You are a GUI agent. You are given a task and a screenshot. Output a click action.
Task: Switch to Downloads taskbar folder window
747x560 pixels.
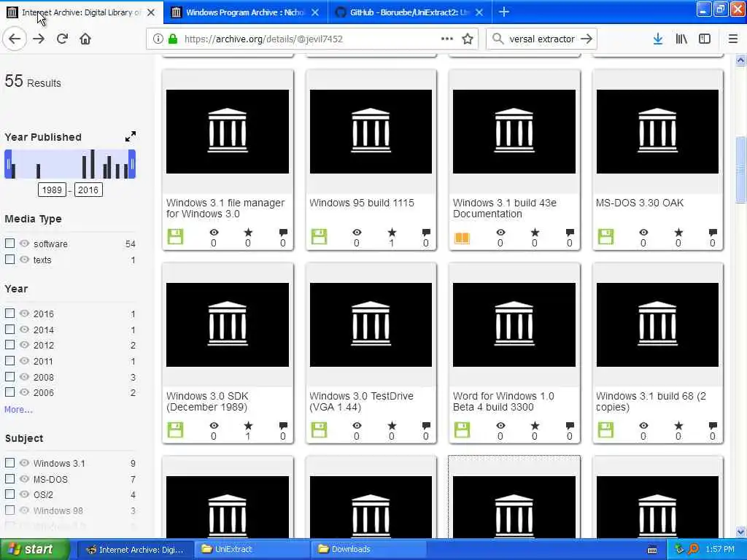point(368,549)
